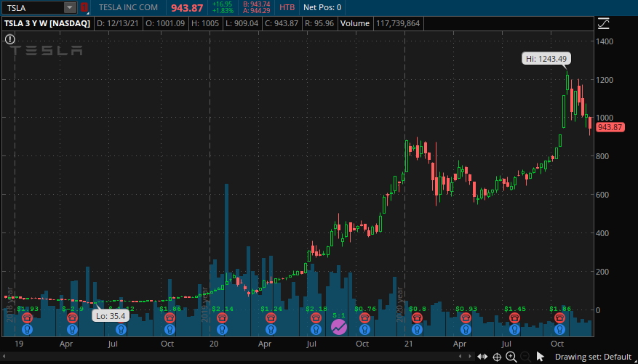The height and width of the screenshot is (364, 638).
Task: Click the HTB indicator in the top bar
Action: [x=288, y=7]
